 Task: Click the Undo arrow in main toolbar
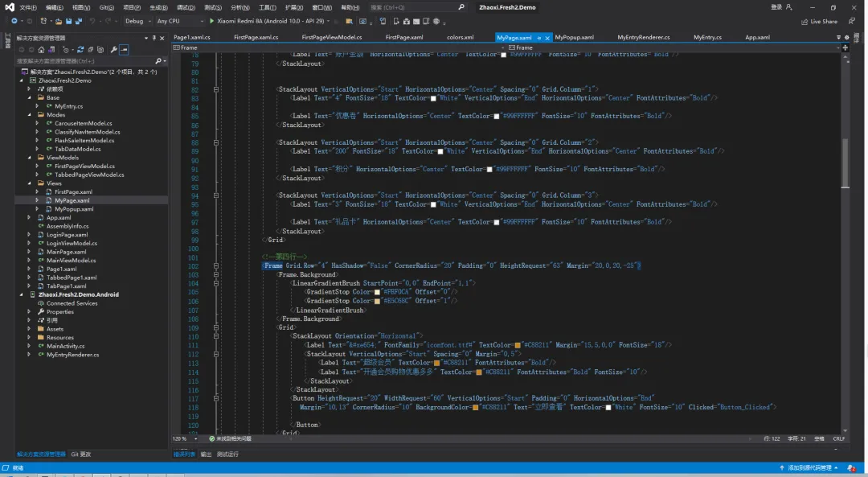coord(92,21)
